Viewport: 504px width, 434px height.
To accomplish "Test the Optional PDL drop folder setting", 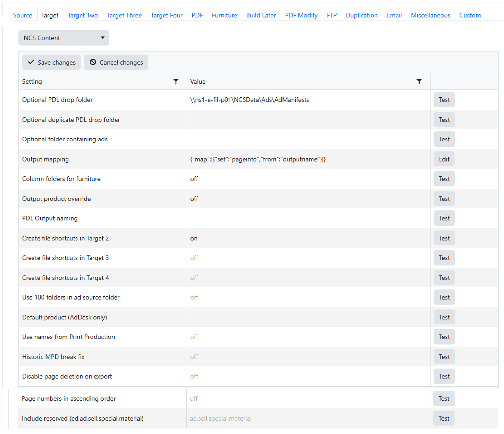I will [444, 100].
